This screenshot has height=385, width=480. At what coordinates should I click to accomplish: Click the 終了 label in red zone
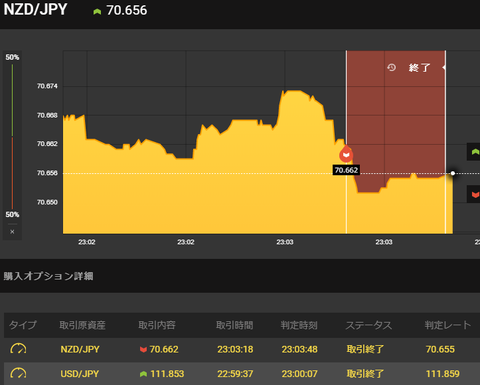click(x=419, y=68)
